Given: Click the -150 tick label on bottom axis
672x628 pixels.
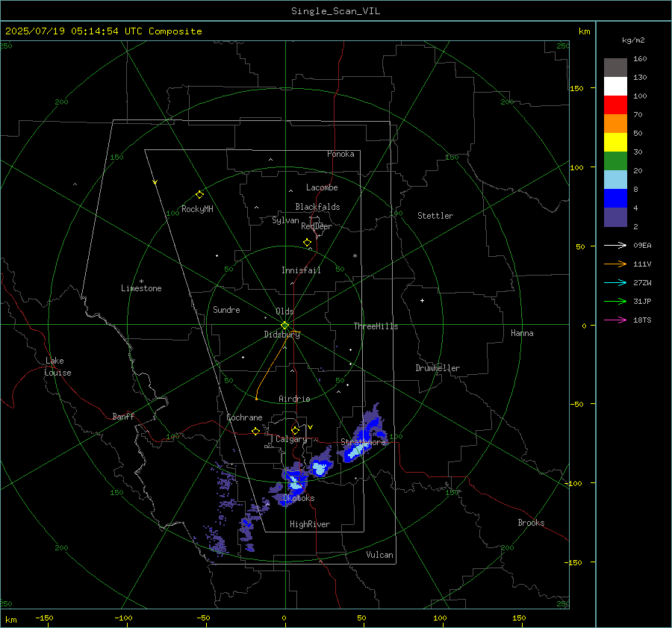Looking at the screenshot, I should point(44,618).
